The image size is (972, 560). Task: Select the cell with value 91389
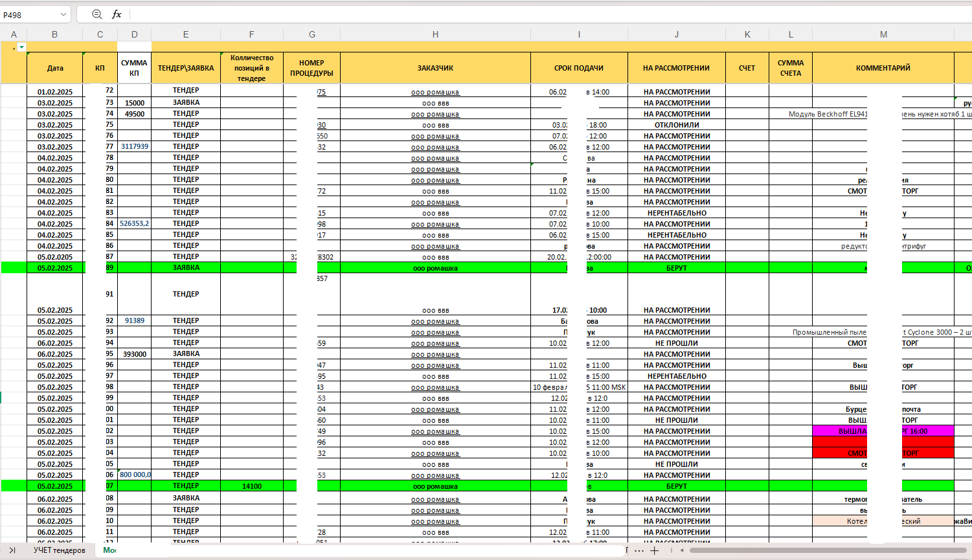[x=134, y=321]
